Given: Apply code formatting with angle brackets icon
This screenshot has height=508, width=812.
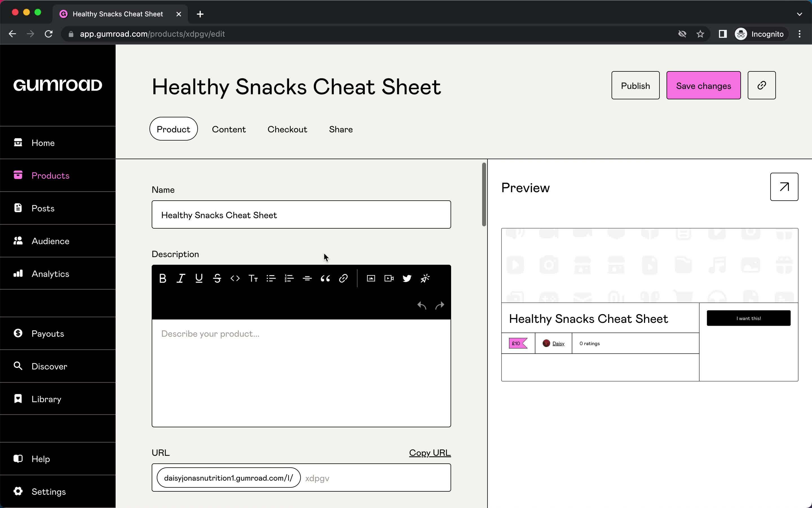Looking at the screenshot, I should [x=235, y=278].
